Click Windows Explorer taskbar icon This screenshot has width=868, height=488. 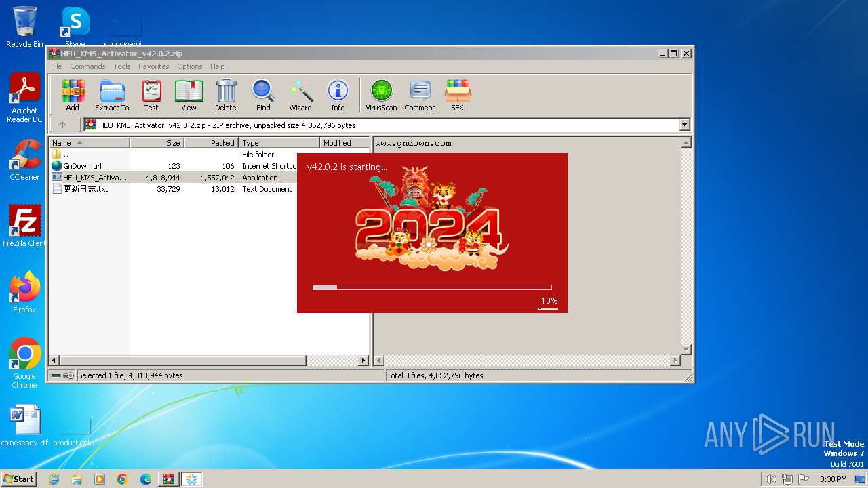pos(77,479)
